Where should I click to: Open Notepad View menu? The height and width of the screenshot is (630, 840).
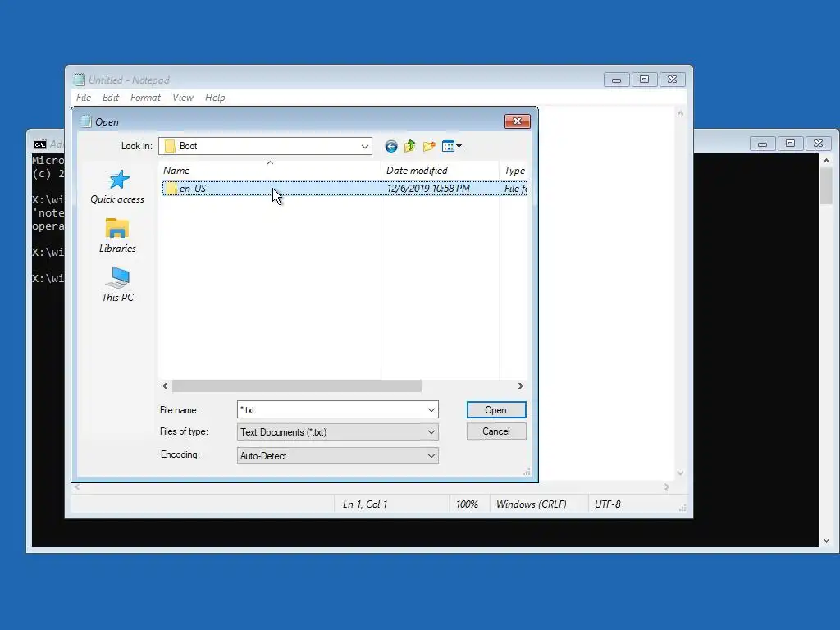tap(183, 98)
